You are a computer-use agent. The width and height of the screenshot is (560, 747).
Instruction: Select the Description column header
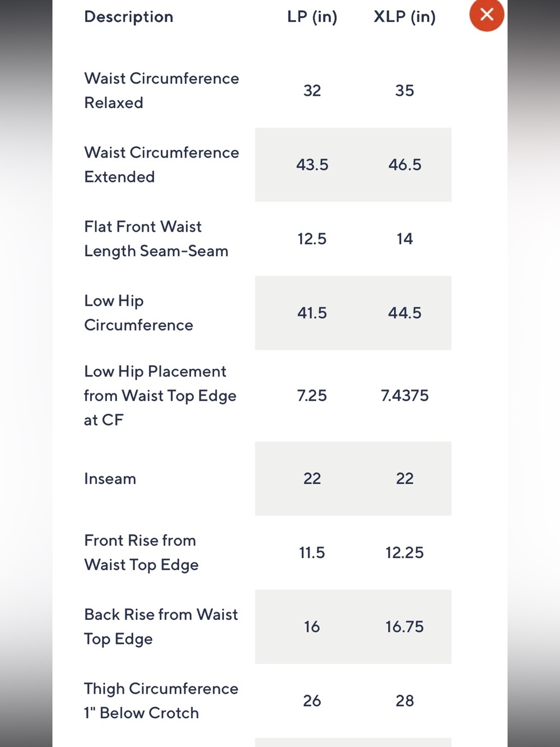click(x=129, y=17)
